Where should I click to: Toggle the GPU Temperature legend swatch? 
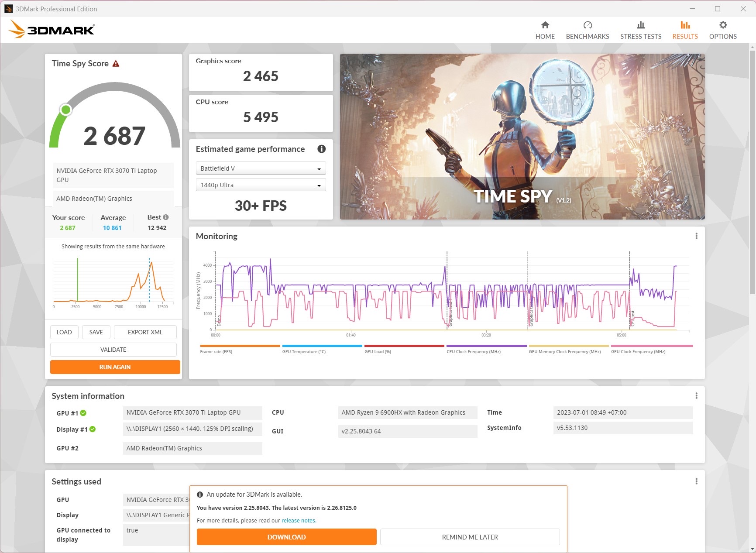(316, 346)
